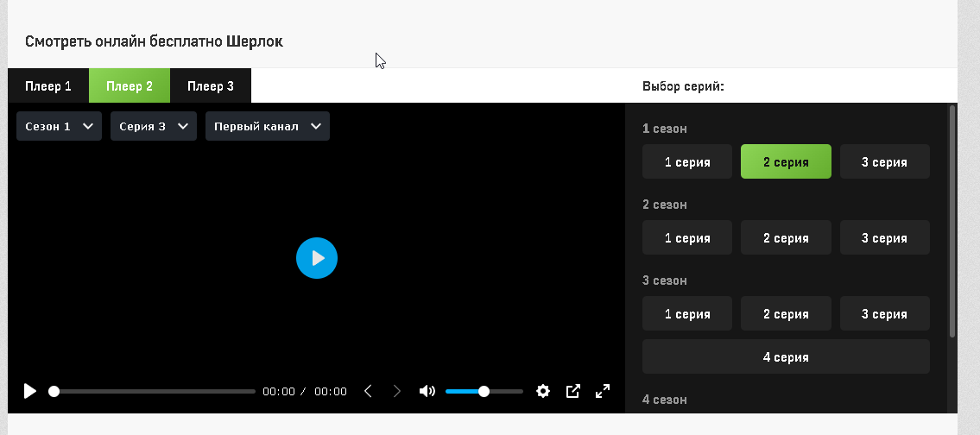Click the "3 сезон" label
The width and height of the screenshot is (980, 435).
tap(664, 281)
